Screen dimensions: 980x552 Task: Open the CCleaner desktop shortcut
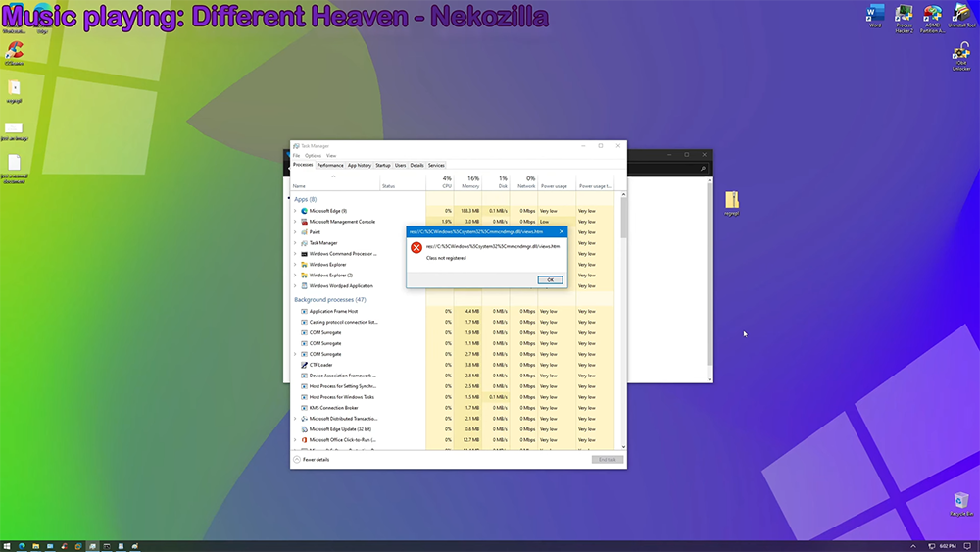(15, 54)
